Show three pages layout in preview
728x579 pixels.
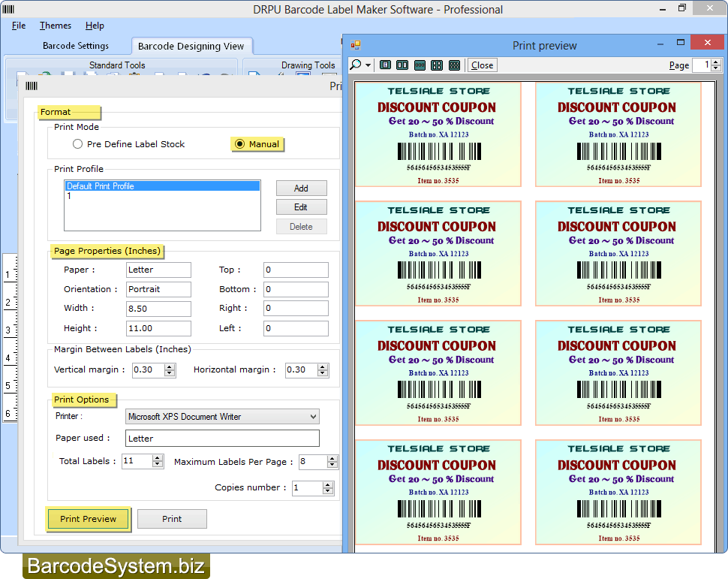pos(420,65)
